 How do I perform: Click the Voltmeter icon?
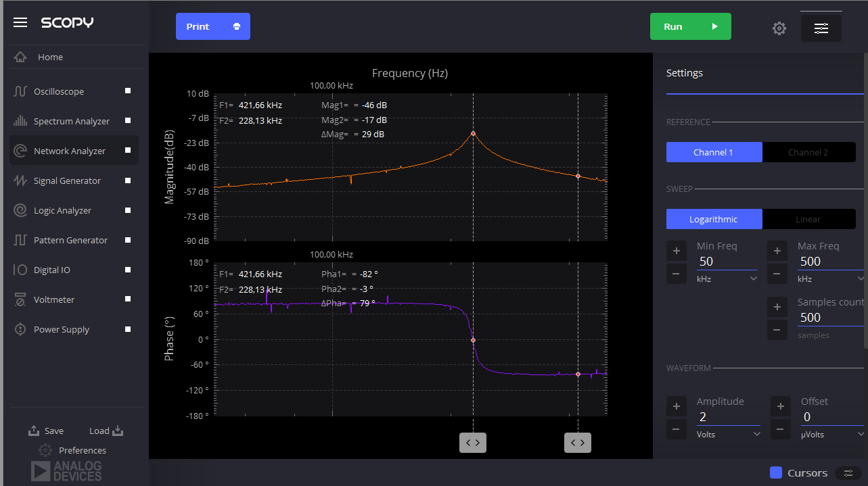pyautogui.click(x=20, y=299)
